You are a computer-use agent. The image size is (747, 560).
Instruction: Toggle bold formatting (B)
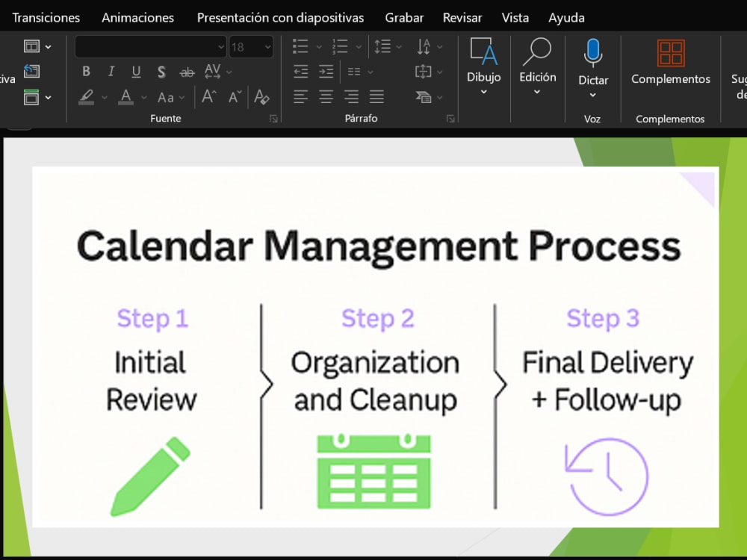tap(86, 72)
